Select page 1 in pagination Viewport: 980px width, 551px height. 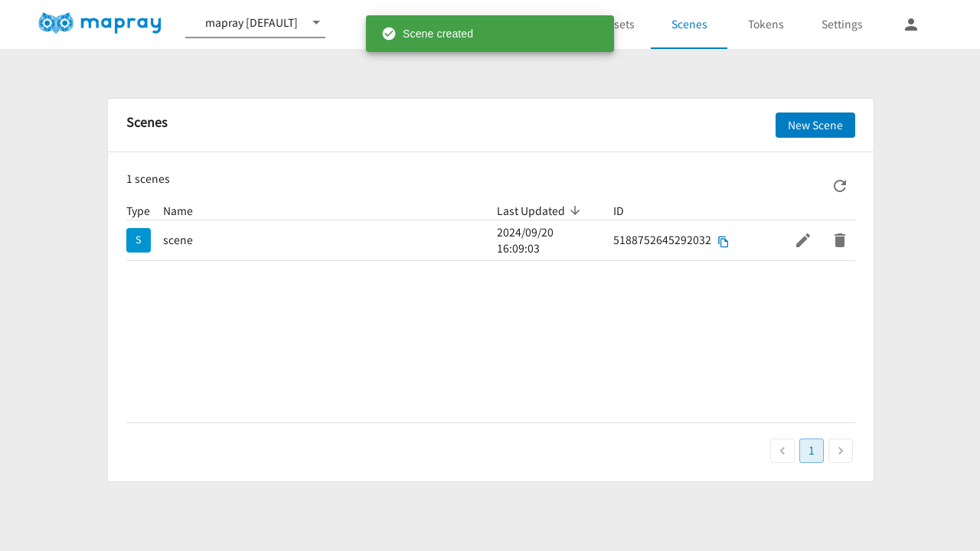pos(811,451)
